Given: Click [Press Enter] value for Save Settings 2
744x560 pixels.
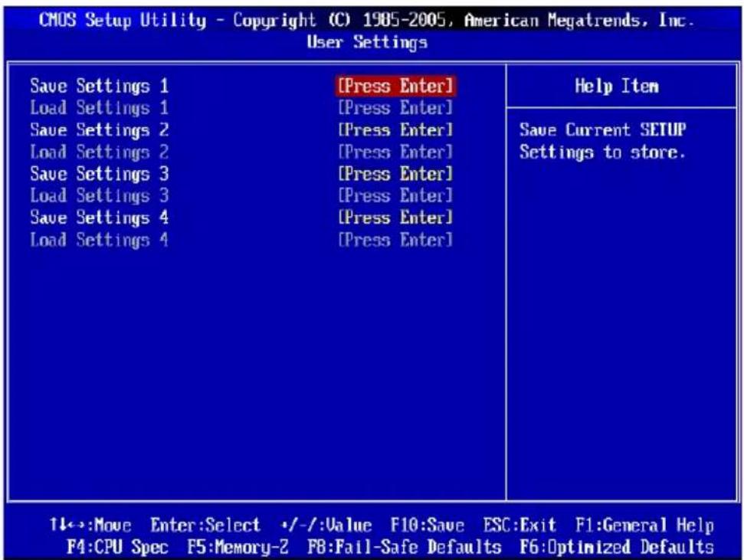Looking at the screenshot, I should (395, 130).
